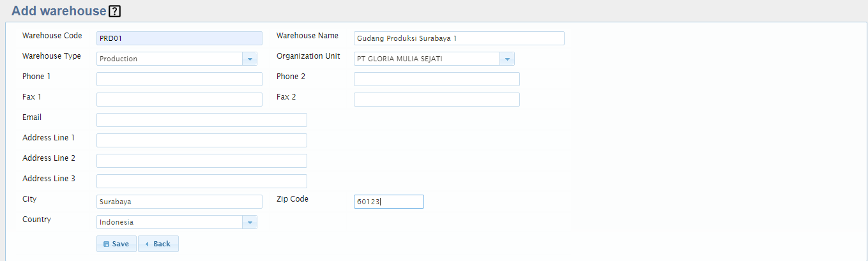Click the Email input field
The height and width of the screenshot is (261, 868).
tap(202, 120)
